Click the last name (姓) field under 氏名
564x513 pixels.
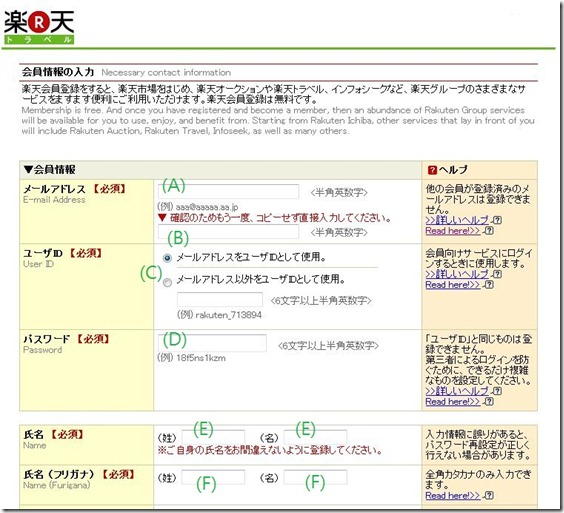[213, 437]
